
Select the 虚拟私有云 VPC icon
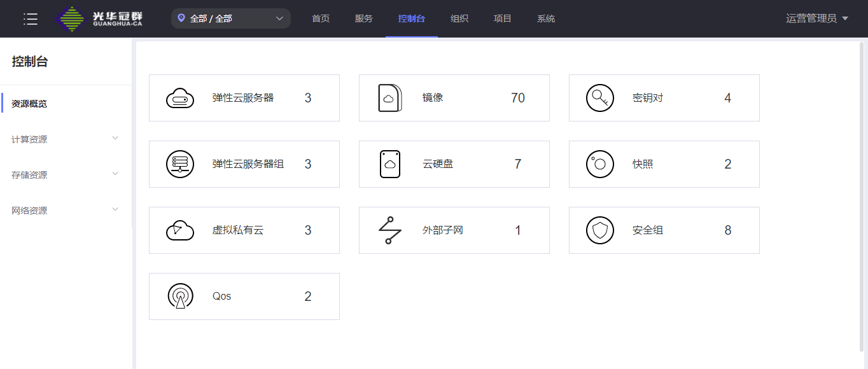point(180,230)
